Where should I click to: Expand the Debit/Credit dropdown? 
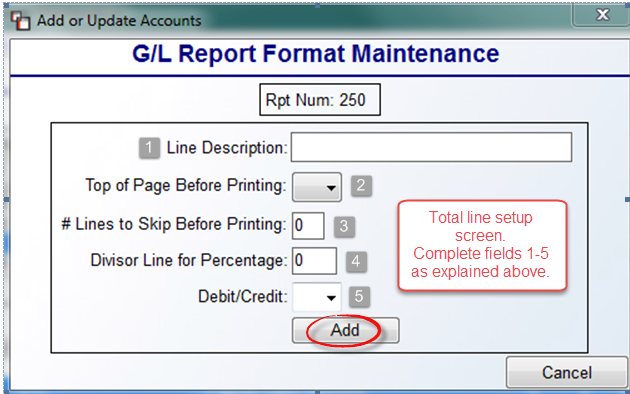[x=317, y=297]
